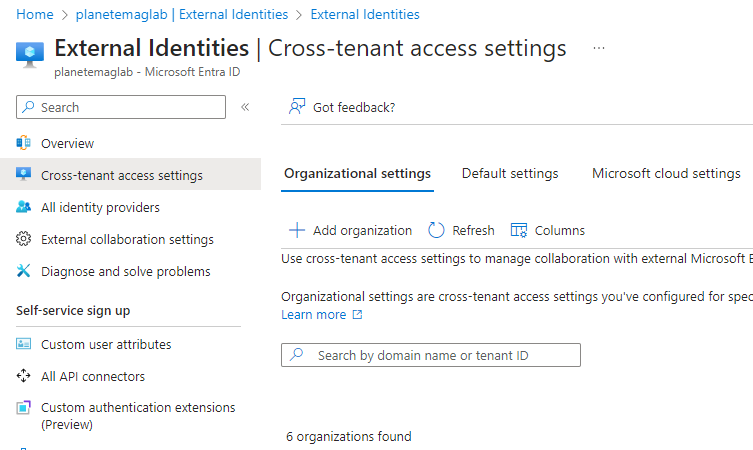Click the Custom authentication extensions icon
Screen dimensions: 753x450
pyautogui.click(x=24, y=407)
